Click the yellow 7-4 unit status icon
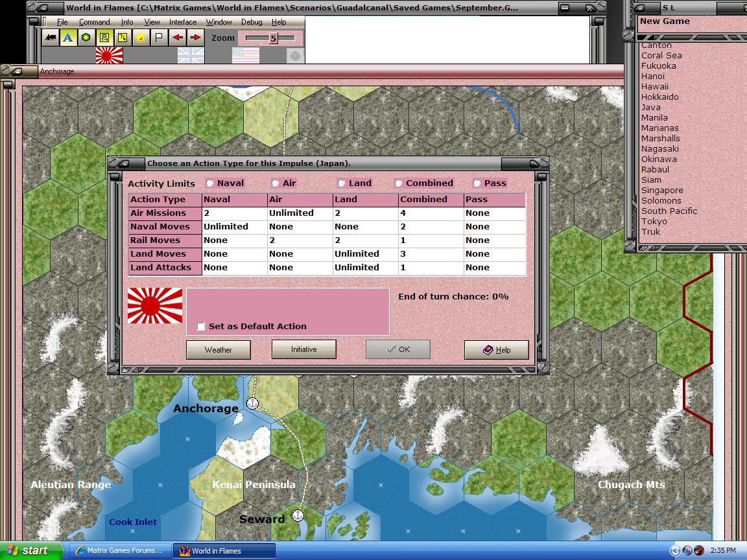Viewport: 747px width, 560px height. coord(123,38)
